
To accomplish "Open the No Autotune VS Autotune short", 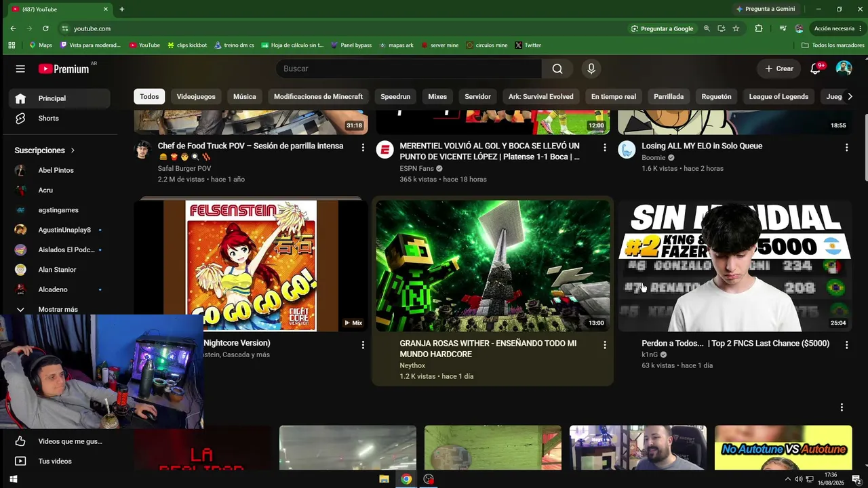I will pos(783,447).
